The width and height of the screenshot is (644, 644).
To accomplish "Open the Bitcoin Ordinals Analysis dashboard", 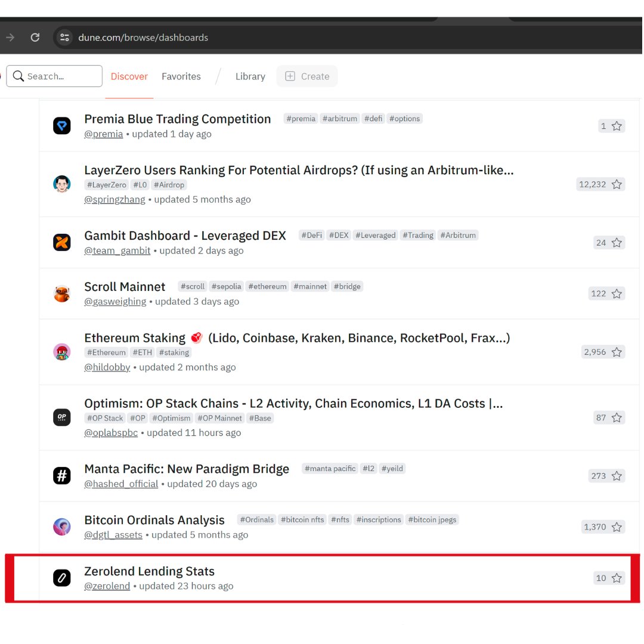I will [x=154, y=520].
